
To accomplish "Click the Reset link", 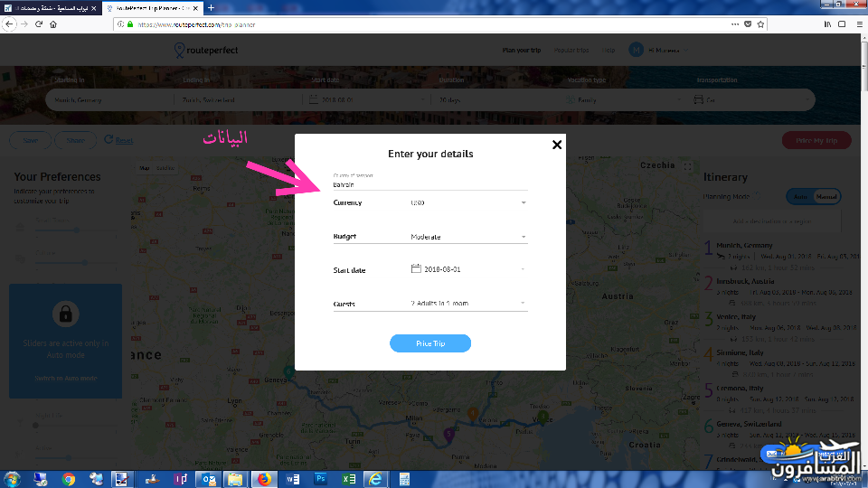I will (x=124, y=141).
